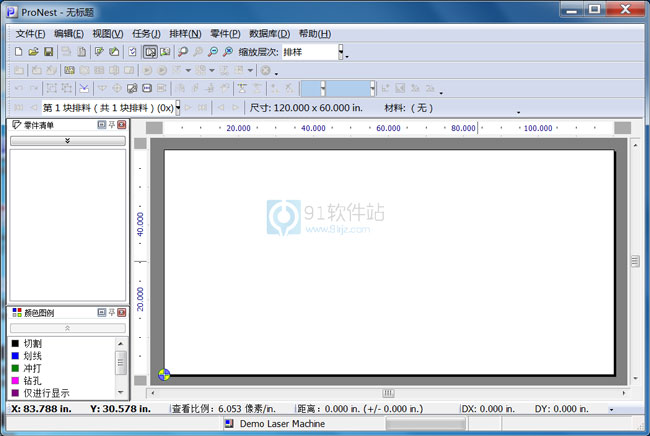Screen dimensions: 650x436
Task: Expand the part list double-chevron bar
Action: (x=68, y=141)
